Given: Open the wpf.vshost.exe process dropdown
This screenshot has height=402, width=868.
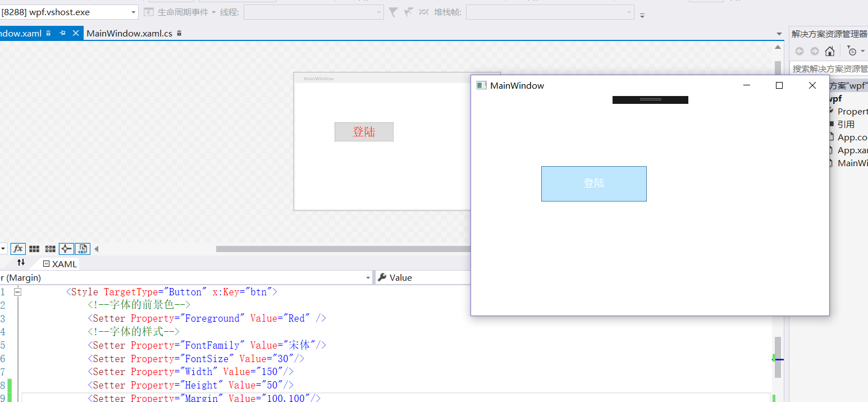Looking at the screenshot, I should tap(134, 12).
